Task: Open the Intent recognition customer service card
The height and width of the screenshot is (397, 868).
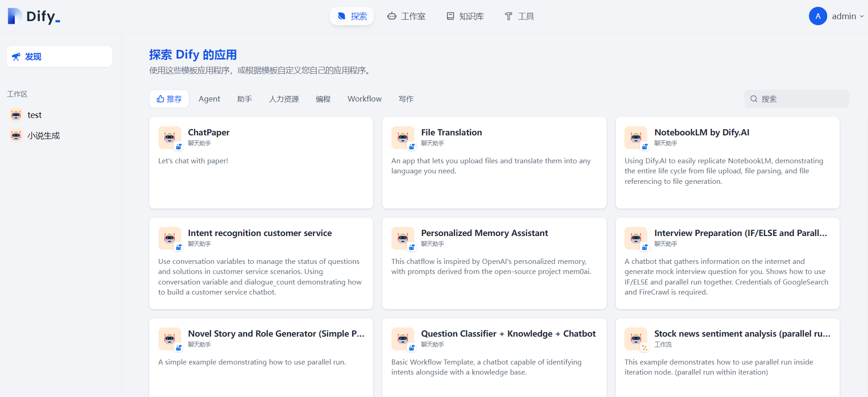Action: pyautogui.click(x=261, y=263)
